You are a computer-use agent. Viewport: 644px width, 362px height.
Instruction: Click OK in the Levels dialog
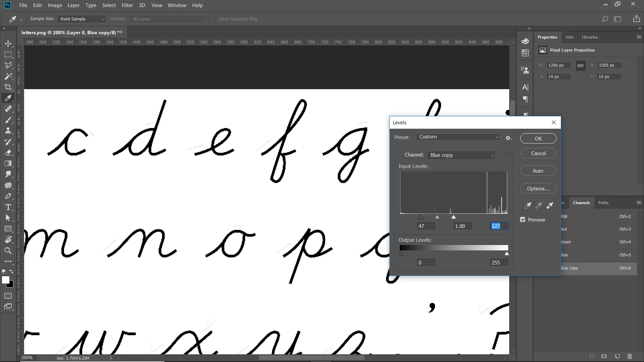[x=538, y=138]
